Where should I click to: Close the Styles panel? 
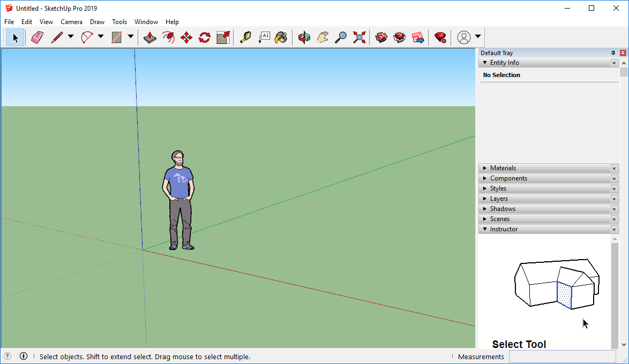point(614,188)
